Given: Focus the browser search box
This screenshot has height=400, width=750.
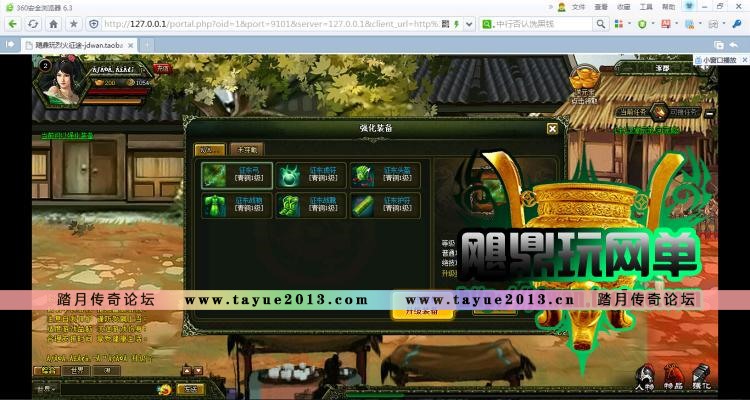Looking at the screenshot, I should point(543,24).
